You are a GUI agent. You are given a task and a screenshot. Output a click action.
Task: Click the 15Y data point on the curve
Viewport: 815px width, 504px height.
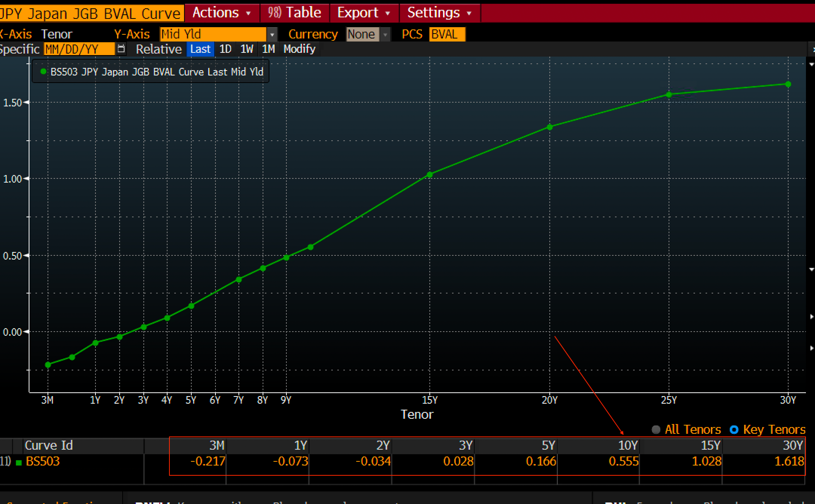(x=429, y=175)
